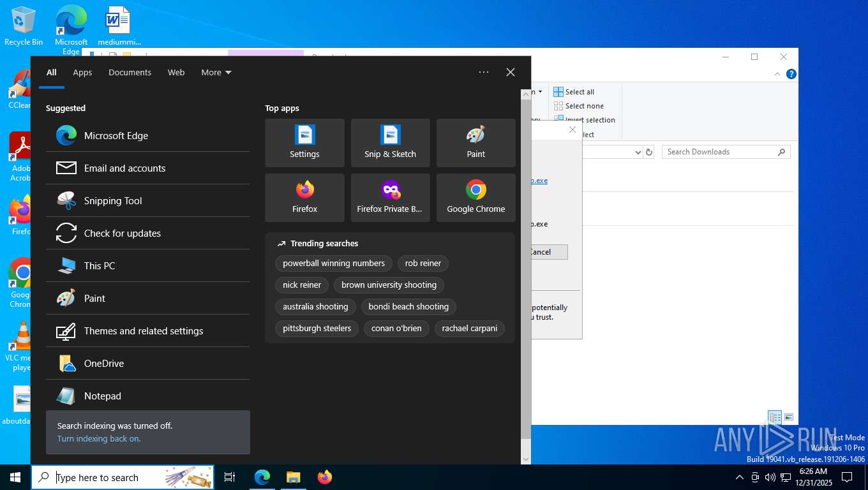Expand the More filter dropdown
This screenshot has height=490, width=868.
tap(216, 72)
